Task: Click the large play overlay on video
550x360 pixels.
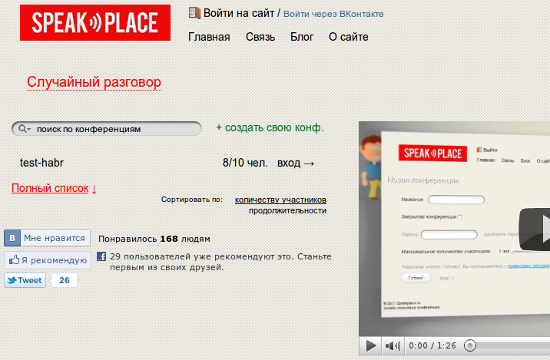Action: (x=535, y=229)
